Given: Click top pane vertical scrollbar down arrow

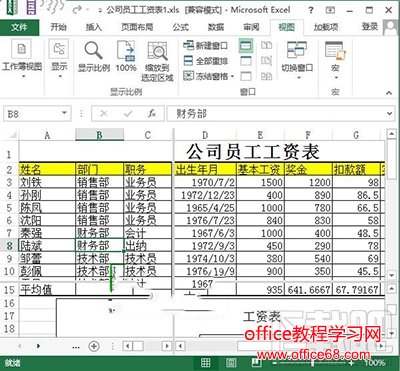Looking at the screenshot, I should [x=392, y=275].
